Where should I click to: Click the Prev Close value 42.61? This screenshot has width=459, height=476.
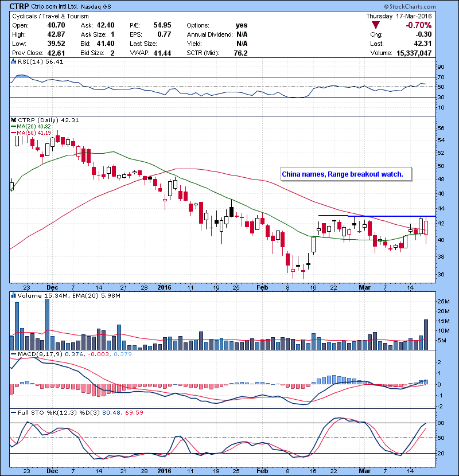56,53
